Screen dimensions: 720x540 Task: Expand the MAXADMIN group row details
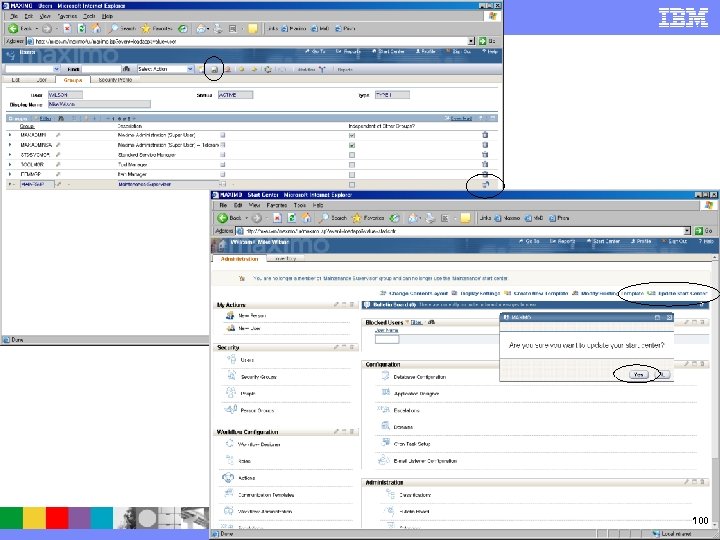point(10,135)
